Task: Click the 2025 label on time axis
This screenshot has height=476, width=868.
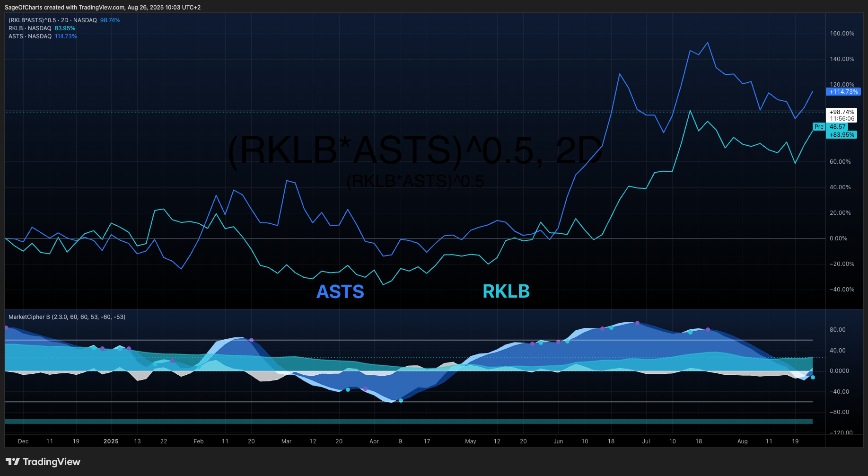Action: click(x=111, y=441)
